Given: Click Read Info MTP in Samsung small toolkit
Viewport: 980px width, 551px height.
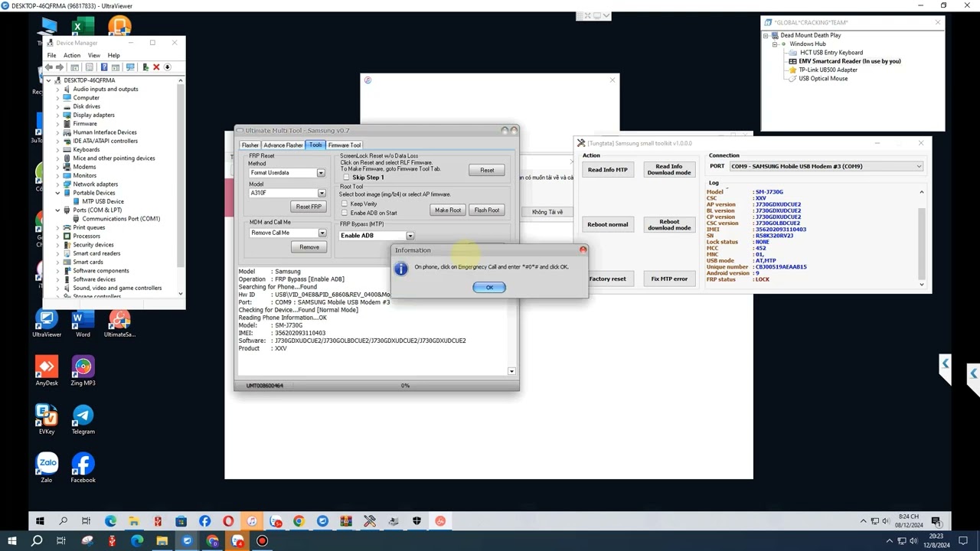Looking at the screenshot, I should [x=607, y=170].
